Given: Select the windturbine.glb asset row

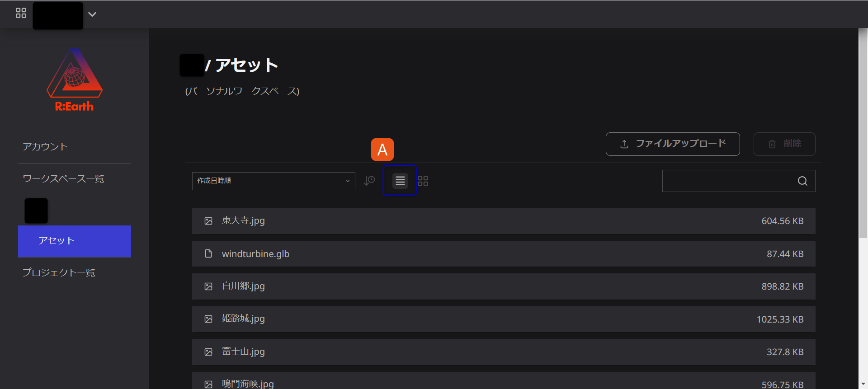Looking at the screenshot, I should click(504, 254).
